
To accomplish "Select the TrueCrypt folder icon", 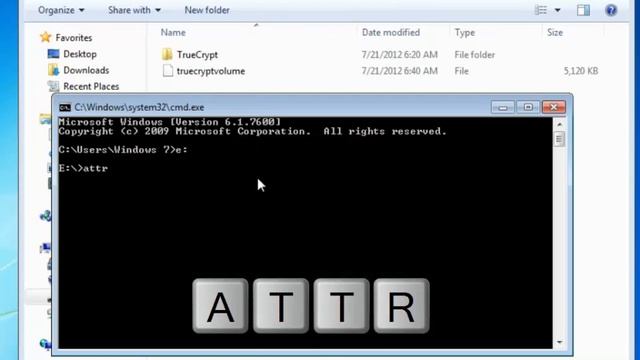I will (167, 54).
